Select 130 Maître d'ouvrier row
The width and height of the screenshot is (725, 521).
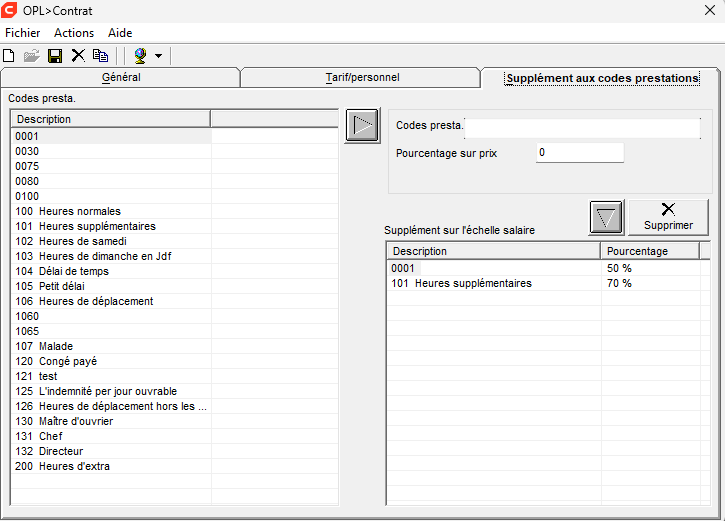click(x=175, y=421)
